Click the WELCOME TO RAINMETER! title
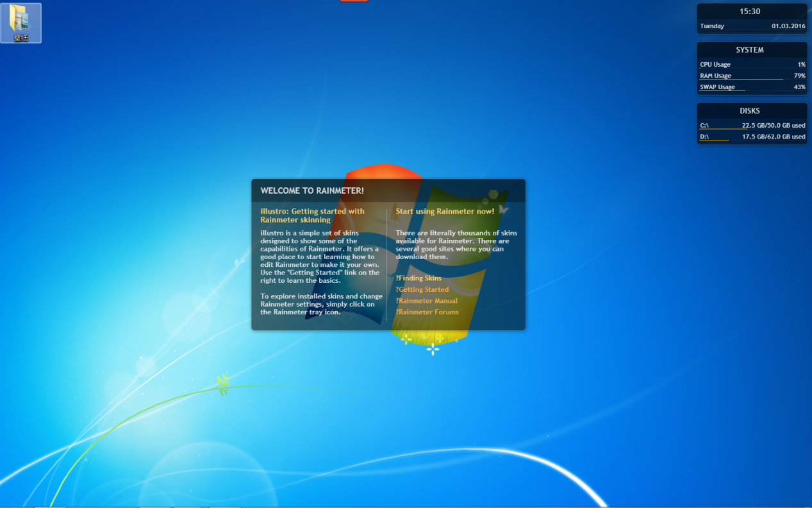 (312, 190)
